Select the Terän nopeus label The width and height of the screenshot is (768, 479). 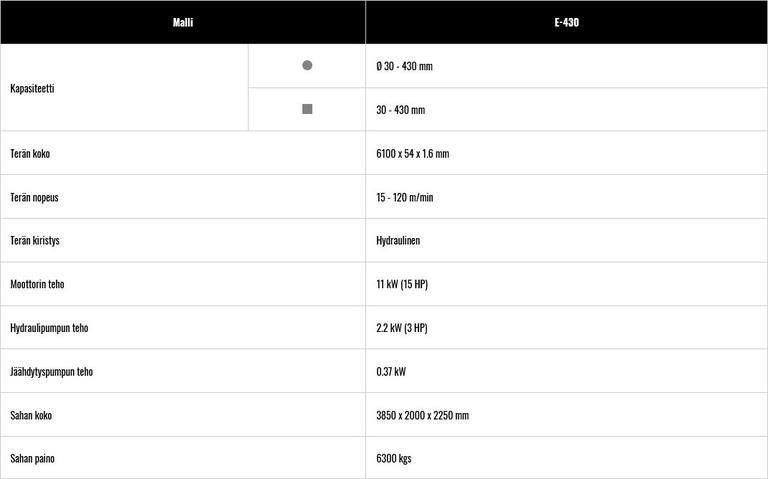(34, 197)
